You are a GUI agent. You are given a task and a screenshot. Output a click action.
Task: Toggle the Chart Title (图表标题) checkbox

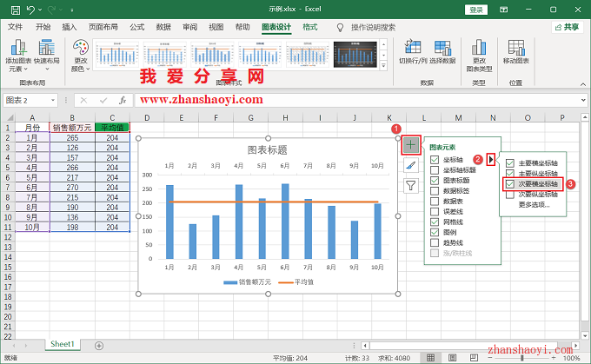435,181
